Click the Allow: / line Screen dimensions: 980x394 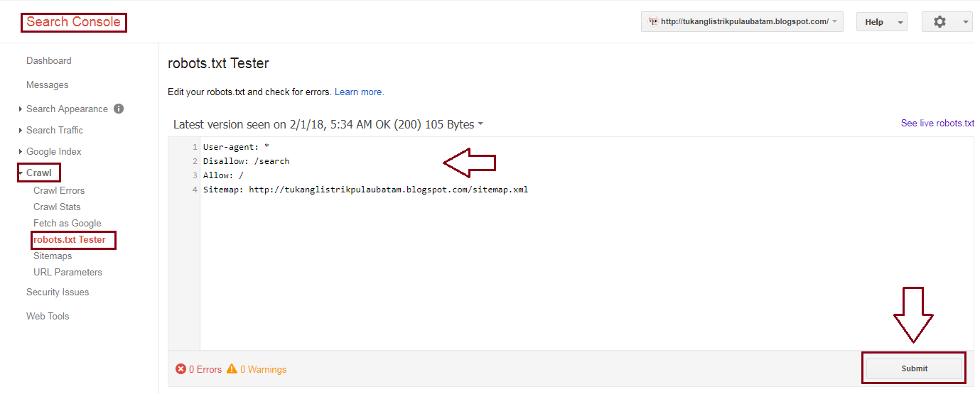coord(223,175)
